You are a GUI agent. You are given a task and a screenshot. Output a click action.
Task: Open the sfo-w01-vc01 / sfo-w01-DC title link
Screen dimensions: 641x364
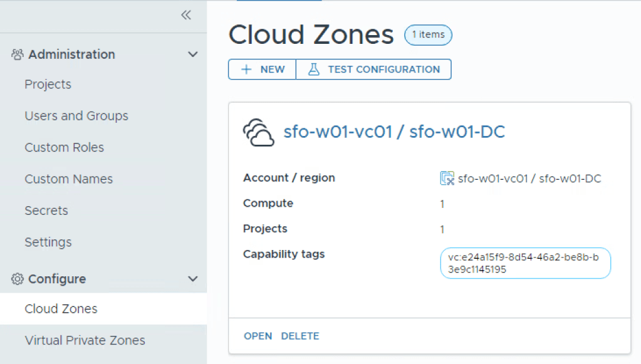394,132
